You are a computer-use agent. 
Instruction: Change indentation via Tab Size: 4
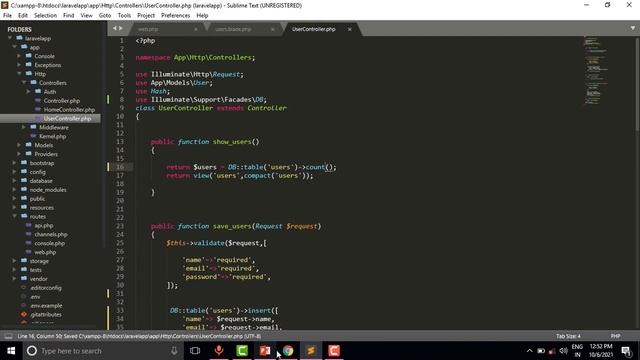tap(568, 336)
